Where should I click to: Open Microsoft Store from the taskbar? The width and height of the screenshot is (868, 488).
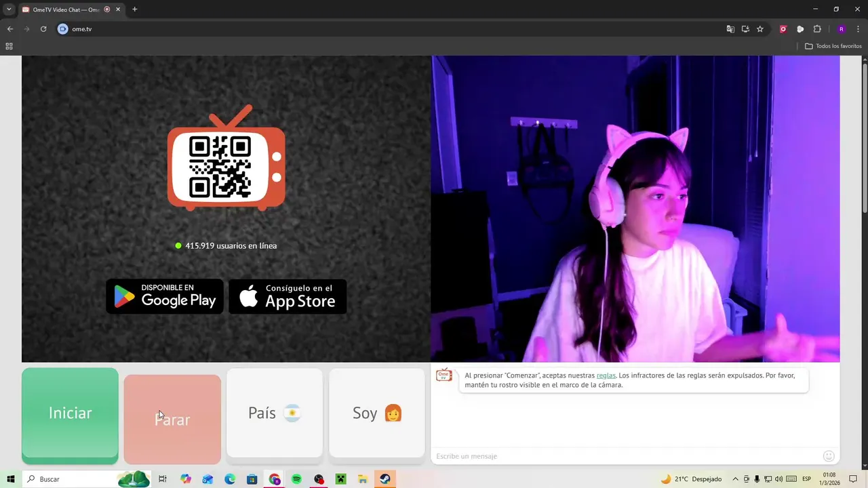(x=252, y=479)
